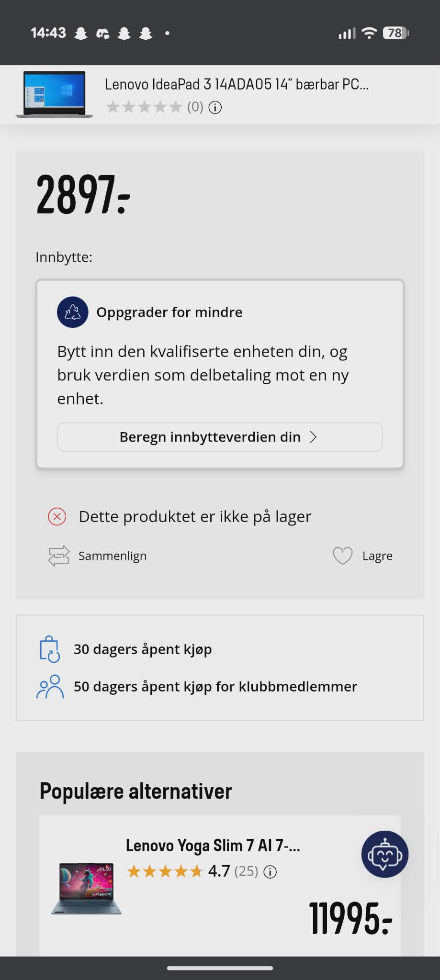Tap the Wi-Fi status bar icon
Viewport: 440px width, 980px height.
click(x=369, y=33)
